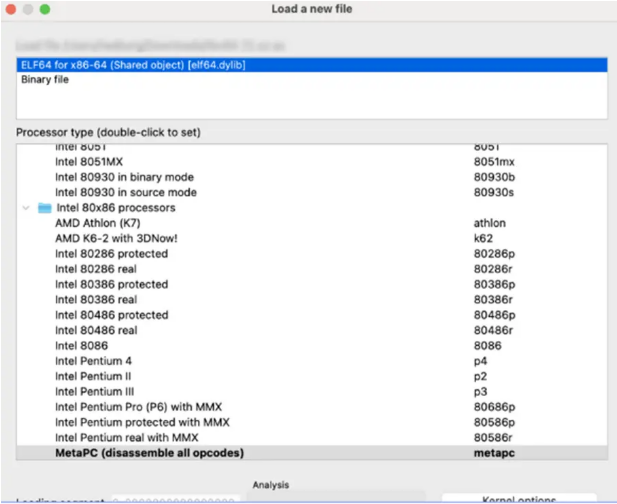Select Intel 80286 real
The width and height of the screenshot is (617, 504).
tap(312, 269)
